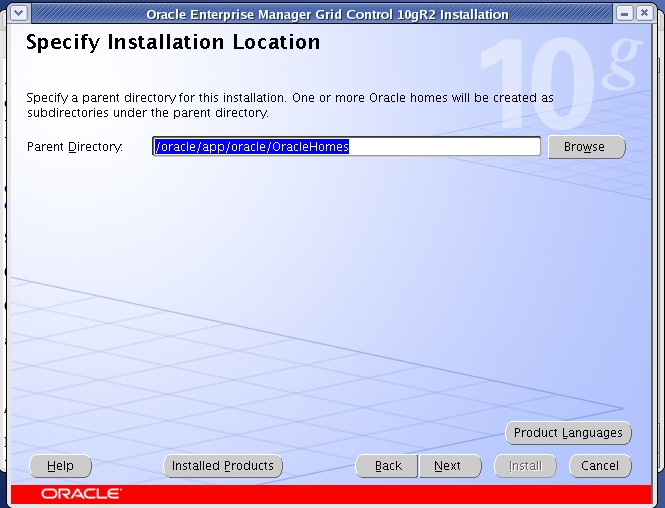The height and width of the screenshot is (508, 665).
Task: Open the window menu icon in the title bar
Action: click(x=19, y=13)
